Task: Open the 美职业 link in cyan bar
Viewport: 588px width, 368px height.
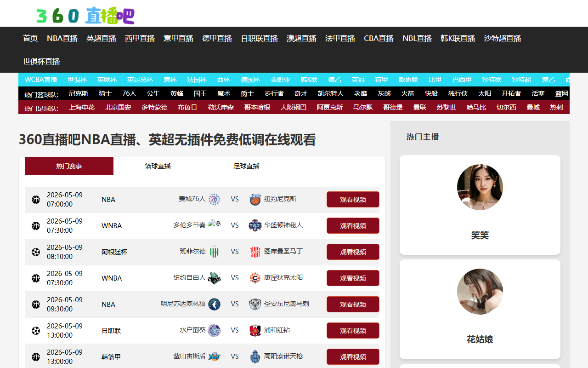Action: (280, 80)
